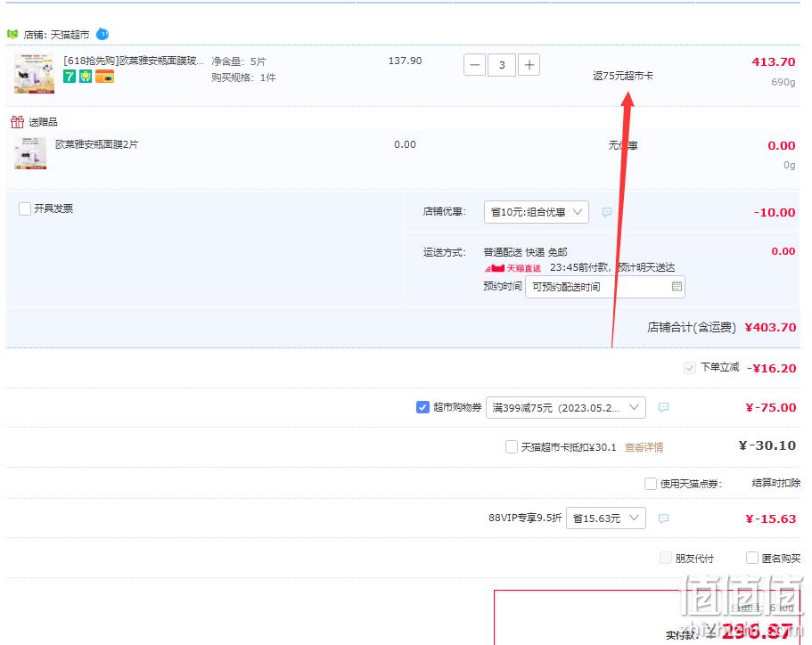Click the 结算时扣除 text

coord(775,483)
